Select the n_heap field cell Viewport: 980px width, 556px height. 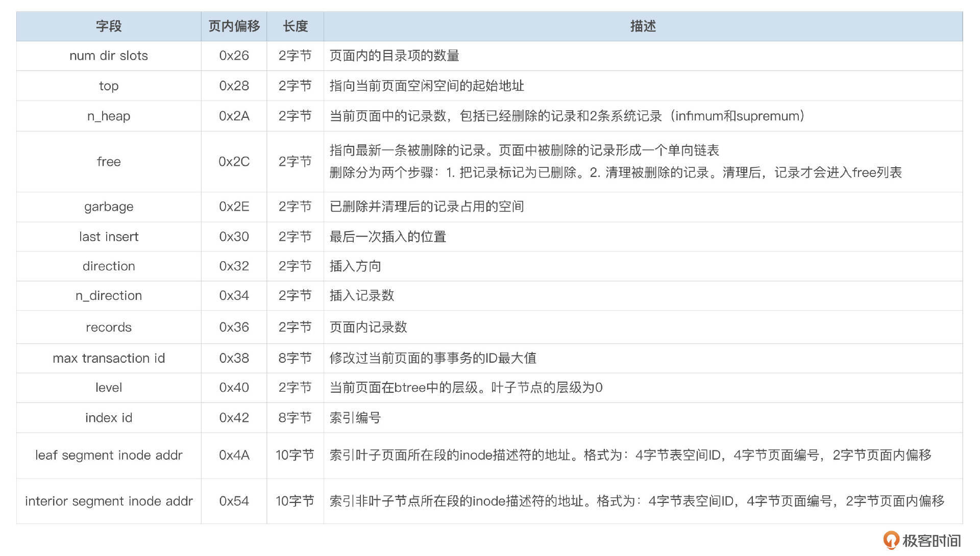tap(109, 116)
